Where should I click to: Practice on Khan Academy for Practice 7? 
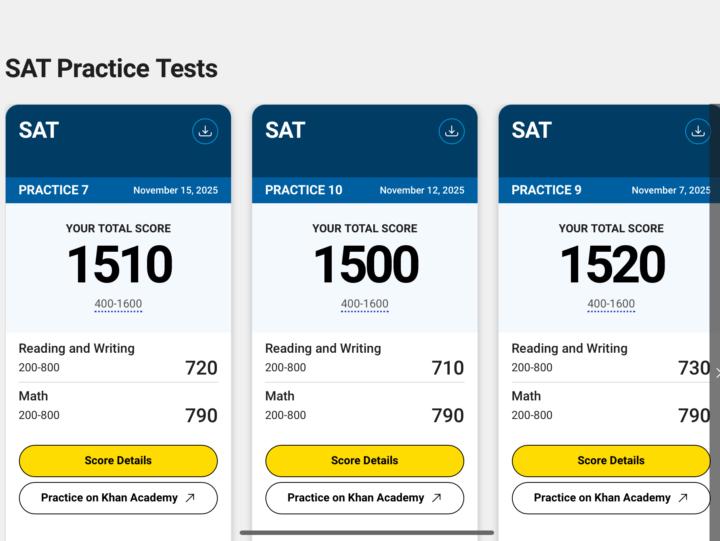click(109, 498)
